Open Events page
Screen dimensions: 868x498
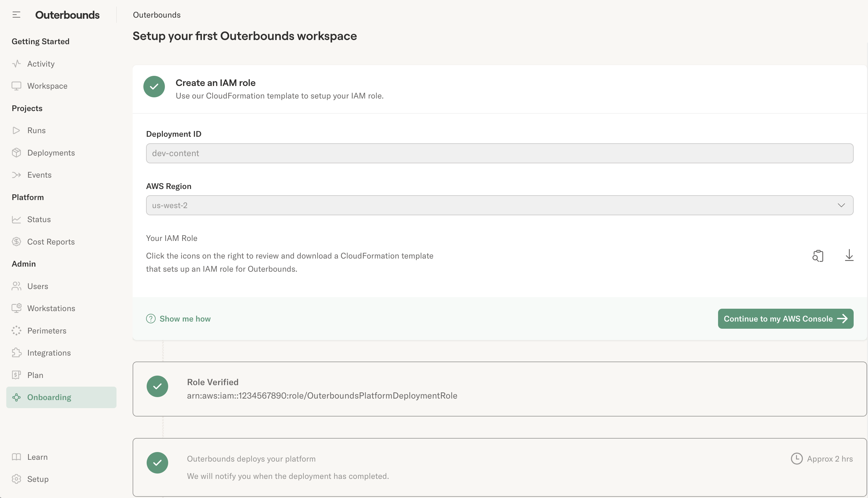[x=61, y=175]
